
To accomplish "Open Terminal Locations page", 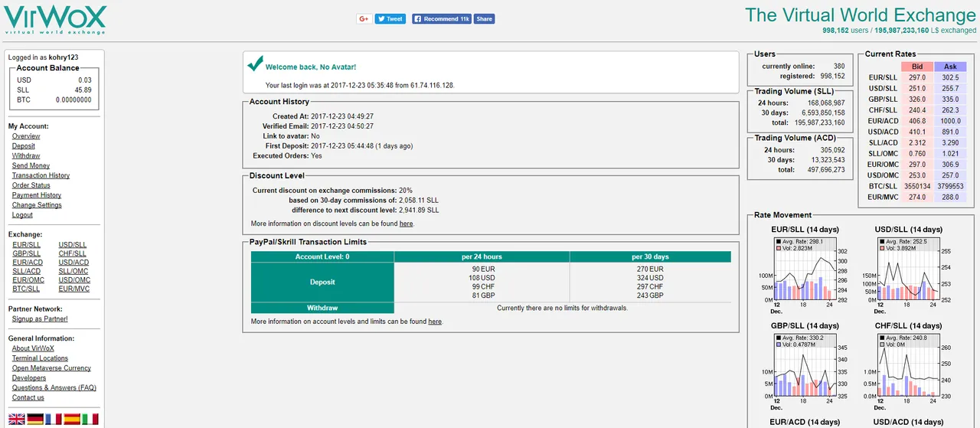I will [x=40, y=358].
